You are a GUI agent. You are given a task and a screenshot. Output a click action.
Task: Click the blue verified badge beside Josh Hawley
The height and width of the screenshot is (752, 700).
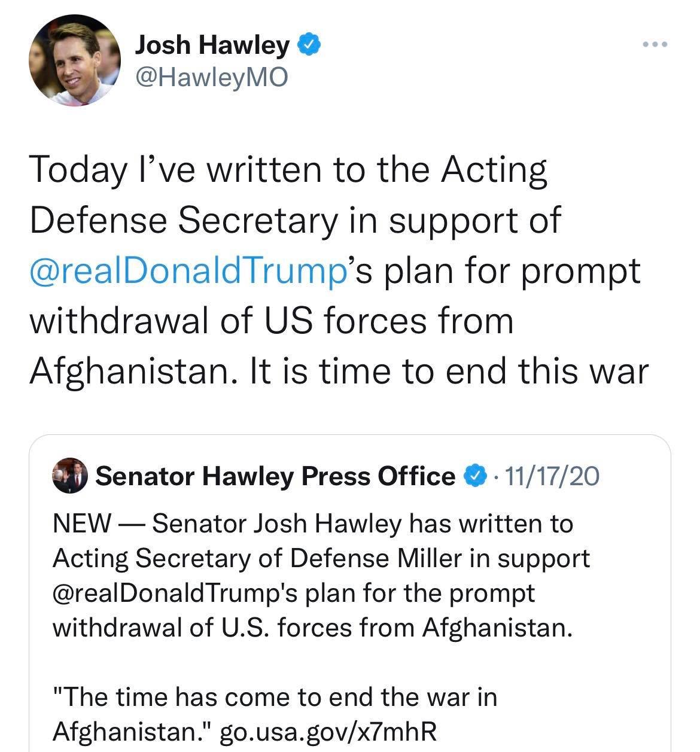tap(309, 45)
